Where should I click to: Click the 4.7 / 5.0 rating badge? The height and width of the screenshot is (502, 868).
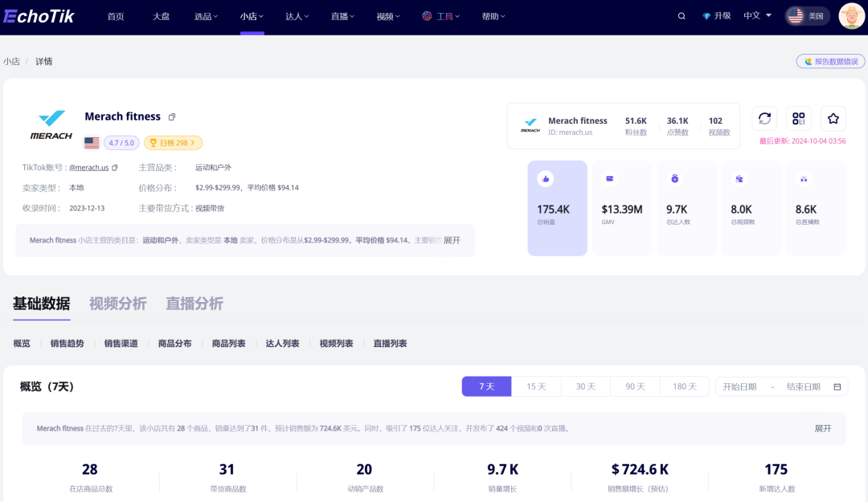click(121, 143)
